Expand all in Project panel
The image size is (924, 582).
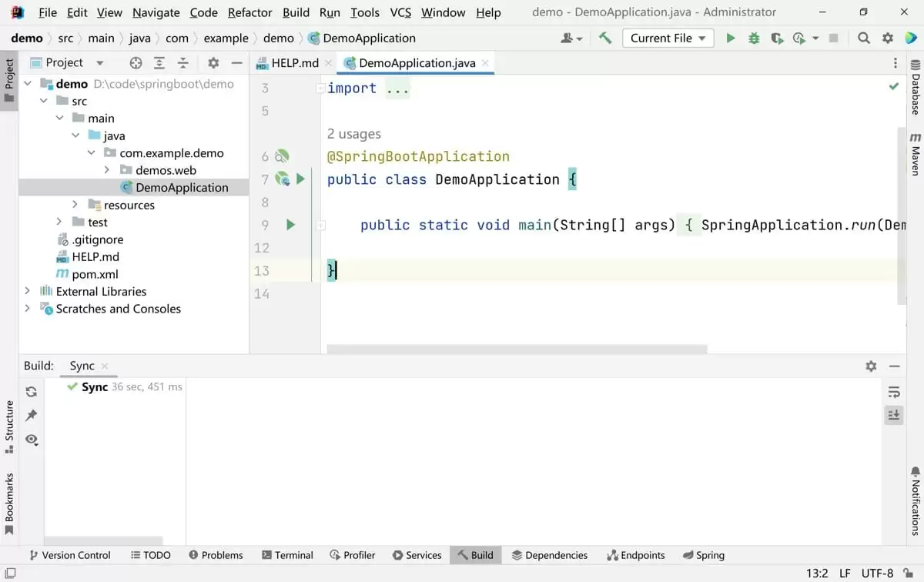pos(159,63)
